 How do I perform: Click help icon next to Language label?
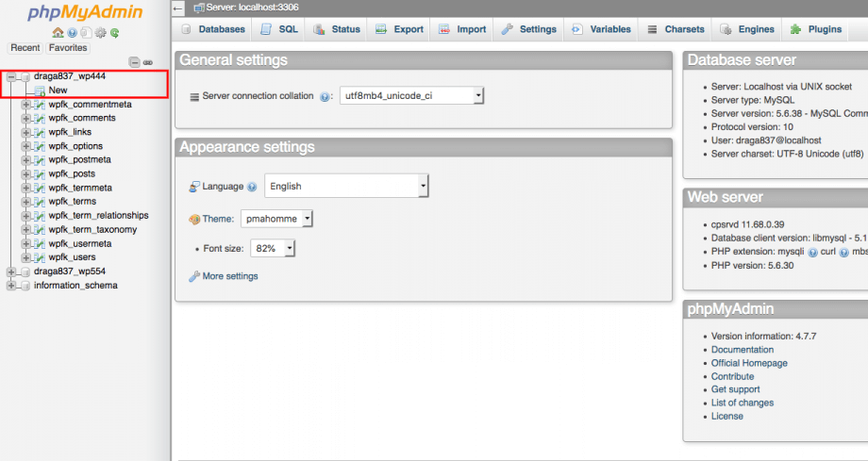(x=252, y=187)
